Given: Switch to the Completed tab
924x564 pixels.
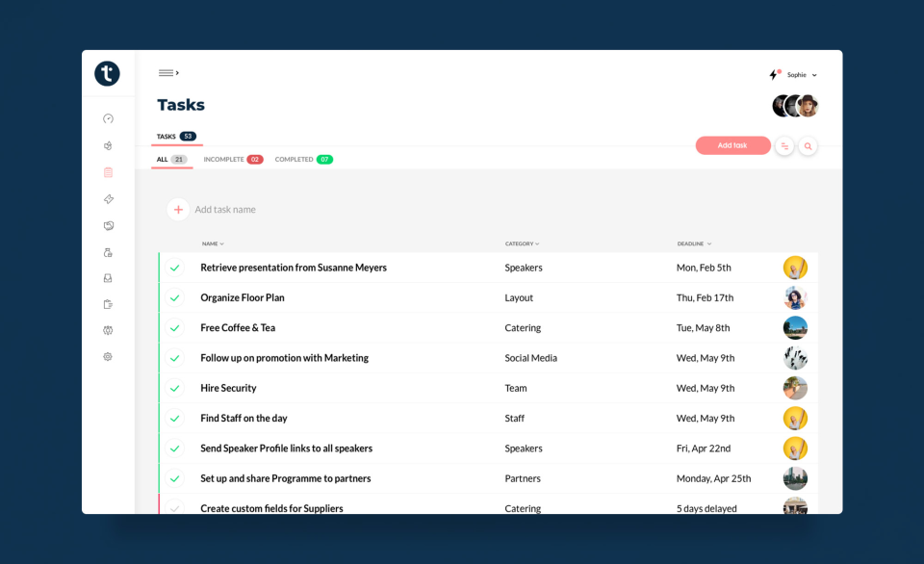Looking at the screenshot, I should [x=303, y=160].
